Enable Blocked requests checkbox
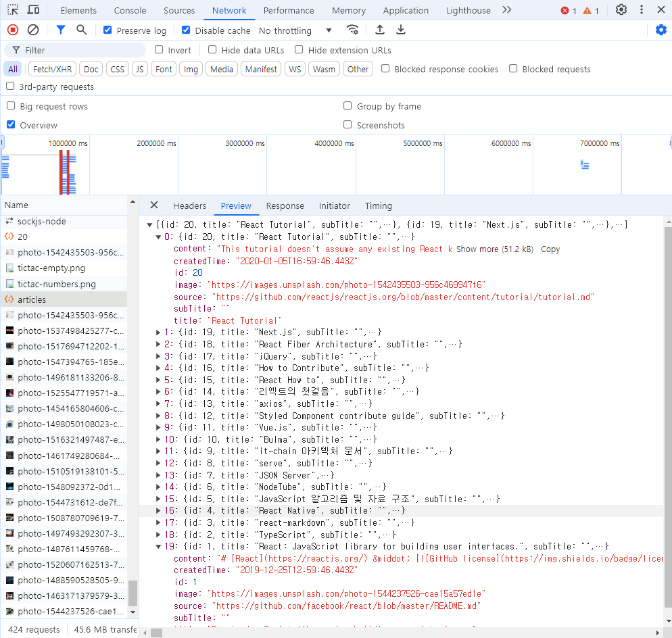Screen dimensions: 672x638 [x=513, y=68]
